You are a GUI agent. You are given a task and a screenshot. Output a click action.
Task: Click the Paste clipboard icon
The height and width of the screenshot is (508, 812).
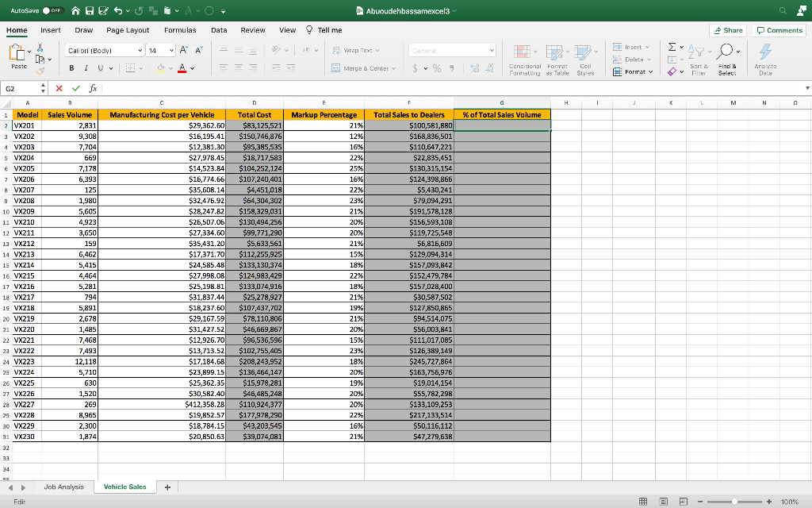17,52
